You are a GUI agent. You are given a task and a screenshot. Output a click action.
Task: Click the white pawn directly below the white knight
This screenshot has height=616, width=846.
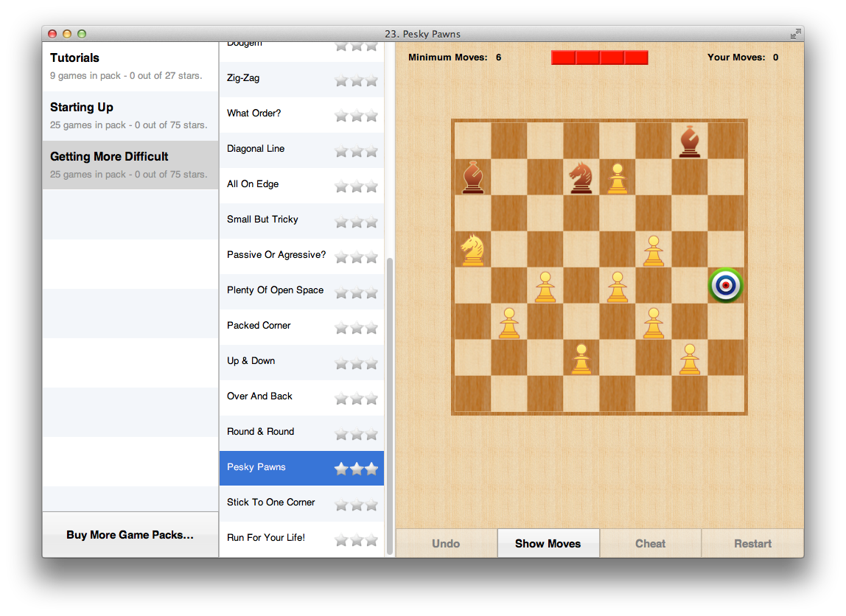pos(508,321)
